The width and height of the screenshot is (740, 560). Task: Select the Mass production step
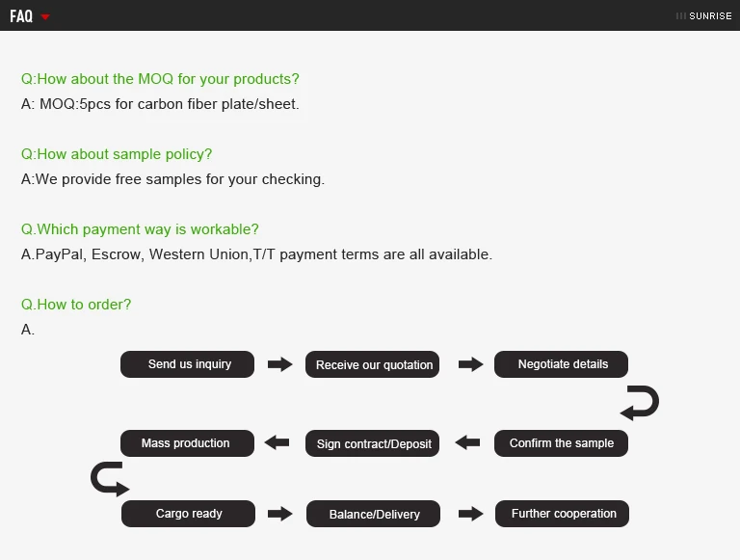pyautogui.click(x=187, y=443)
